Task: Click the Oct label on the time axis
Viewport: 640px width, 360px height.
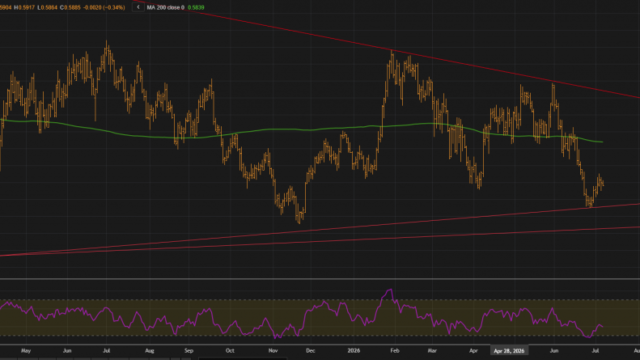Action: pos(230,351)
